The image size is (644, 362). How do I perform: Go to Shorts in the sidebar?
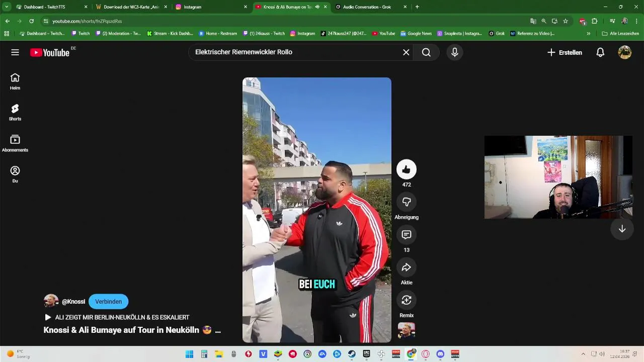point(15,112)
